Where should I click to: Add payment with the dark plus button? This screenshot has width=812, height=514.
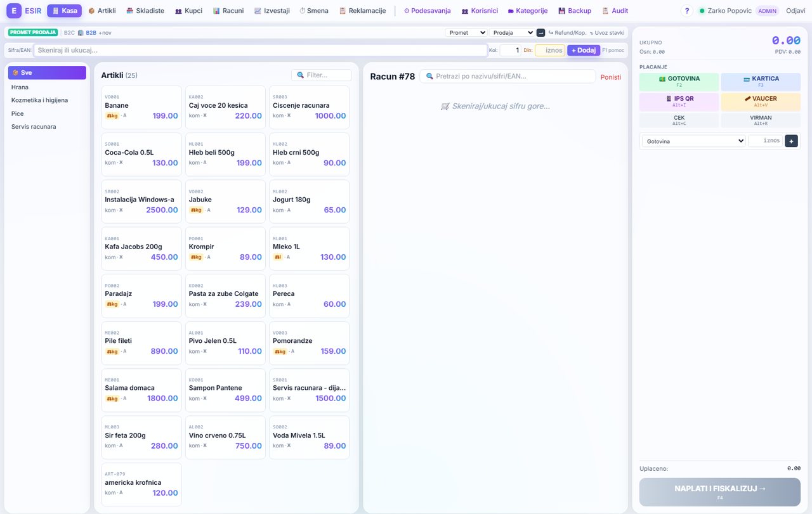pyautogui.click(x=791, y=141)
